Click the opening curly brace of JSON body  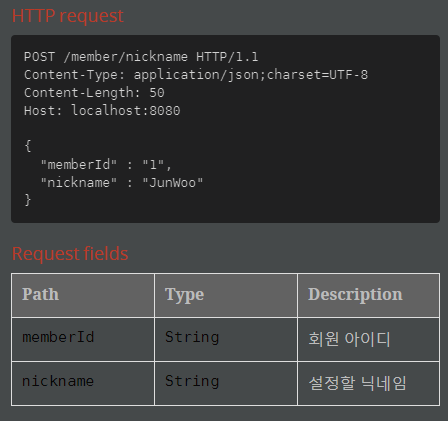pyautogui.click(x=28, y=146)
